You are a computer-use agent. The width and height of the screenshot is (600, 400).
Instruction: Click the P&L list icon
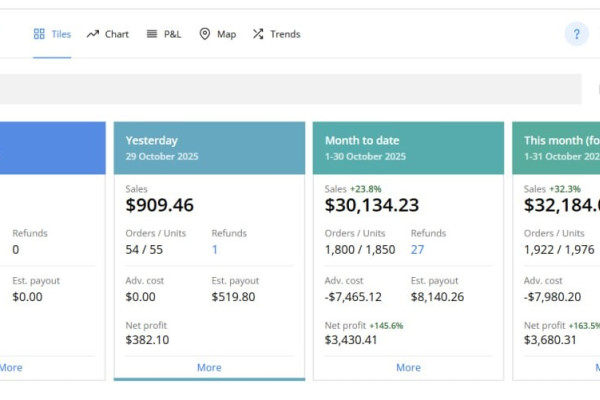[152, 34]
